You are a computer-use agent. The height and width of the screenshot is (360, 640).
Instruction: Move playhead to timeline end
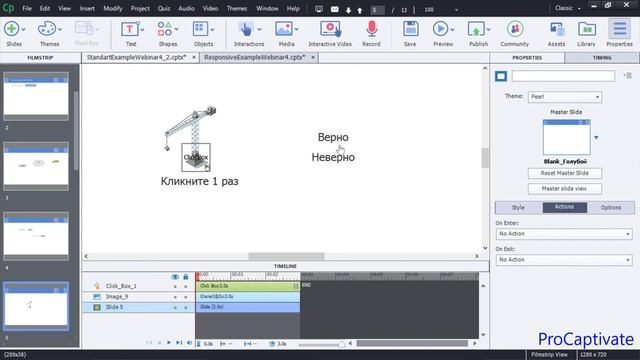[x=179, y=343]
